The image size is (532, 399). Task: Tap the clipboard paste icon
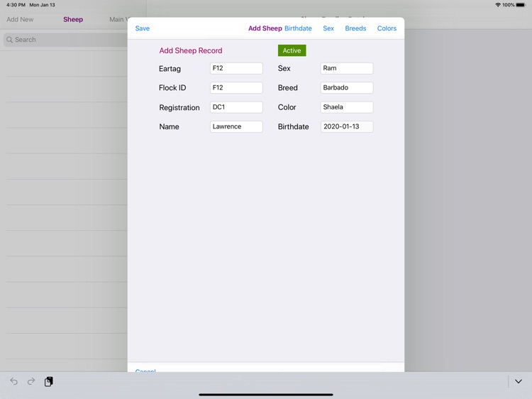tap(48, 381)
